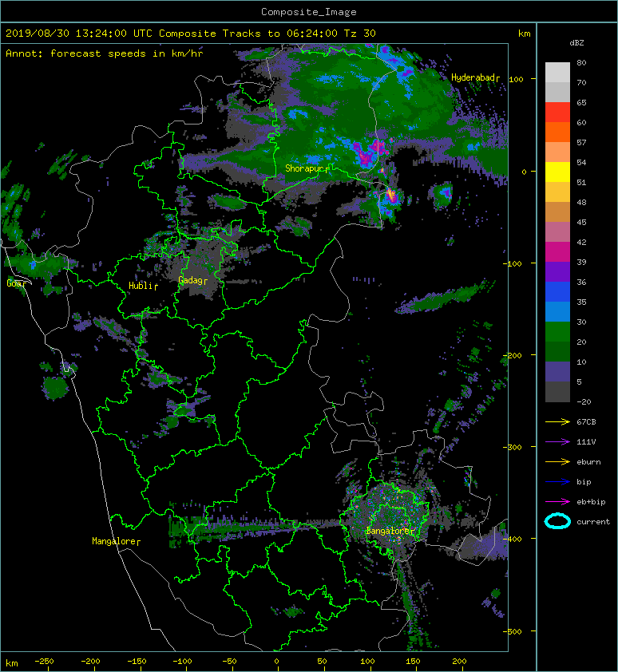
Task: Click the yellow 54 dBZ color swatch
Action: click(557, 172)
